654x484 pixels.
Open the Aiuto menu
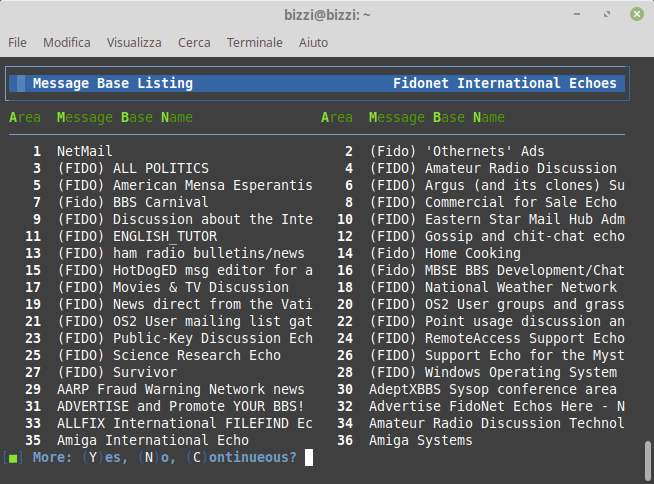click(313, 43)
